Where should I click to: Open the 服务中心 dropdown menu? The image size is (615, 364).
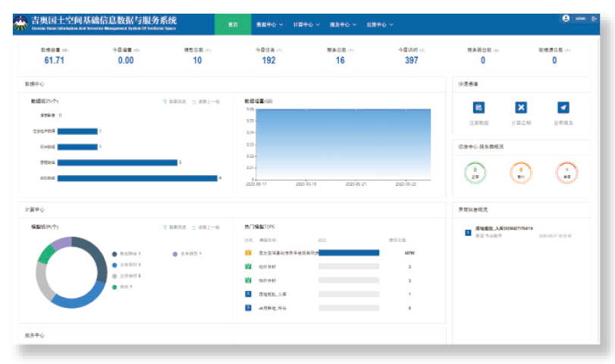click(x=343, y=25)
